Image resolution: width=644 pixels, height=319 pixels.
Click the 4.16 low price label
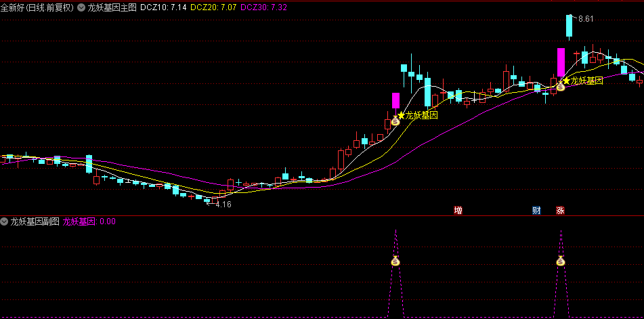coord(223,205)
